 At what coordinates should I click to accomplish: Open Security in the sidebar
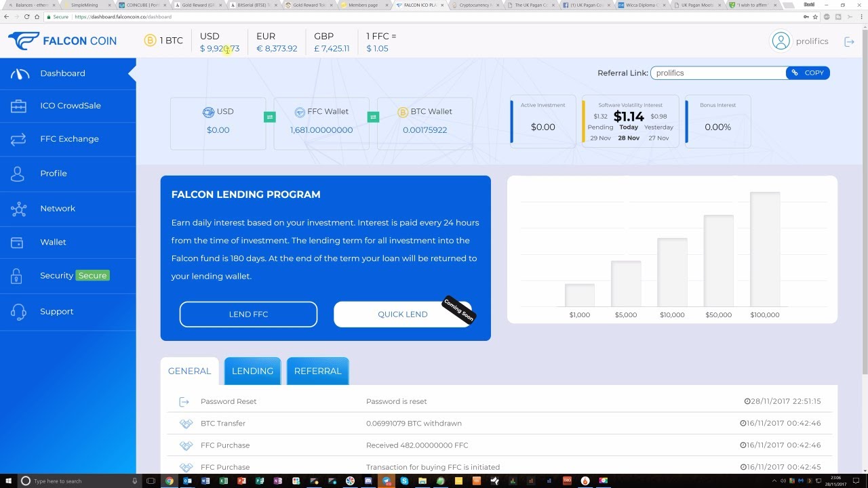tap(68, 276)
